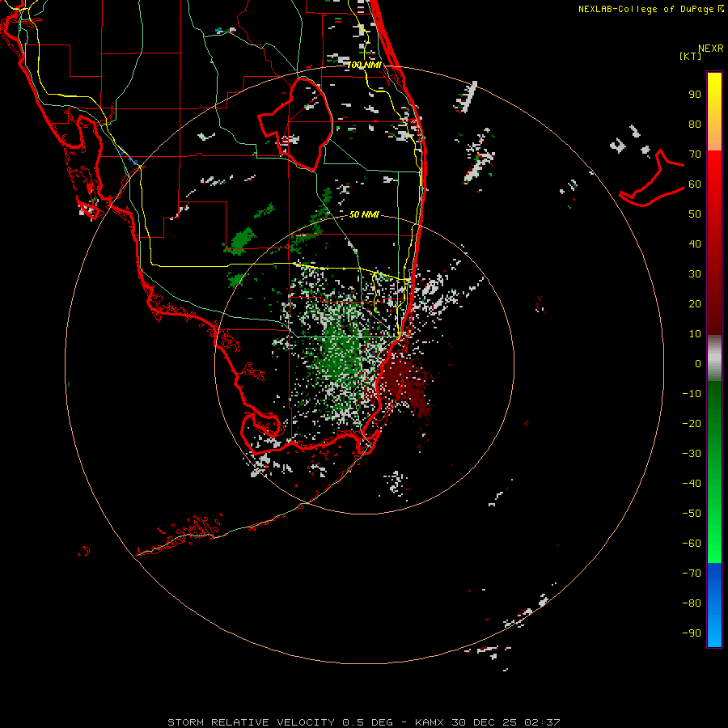This screenshot has width=728, height=728.
Task: Click the 90 value on the velocity scale
Action: 695,95
